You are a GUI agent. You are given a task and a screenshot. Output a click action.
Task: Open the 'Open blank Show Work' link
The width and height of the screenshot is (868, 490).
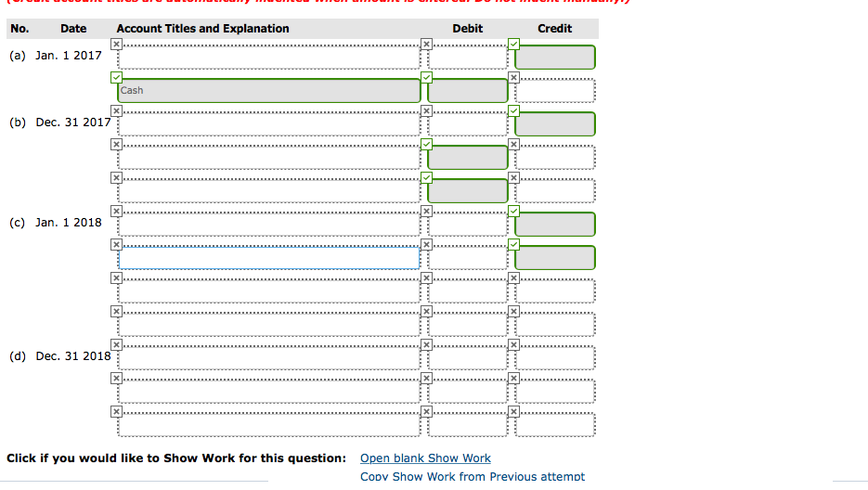pyautogui.click(x=425, y=458)
